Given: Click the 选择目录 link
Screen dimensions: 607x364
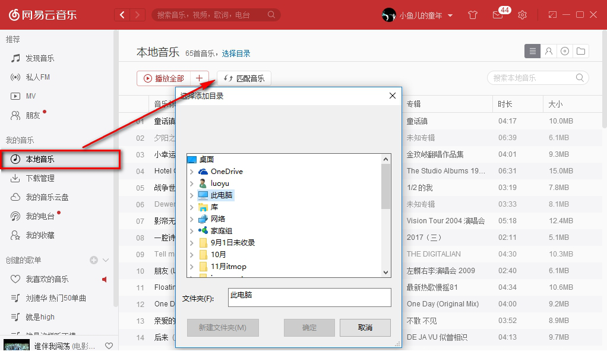Looking at the screenshot, I should (236, 53).
